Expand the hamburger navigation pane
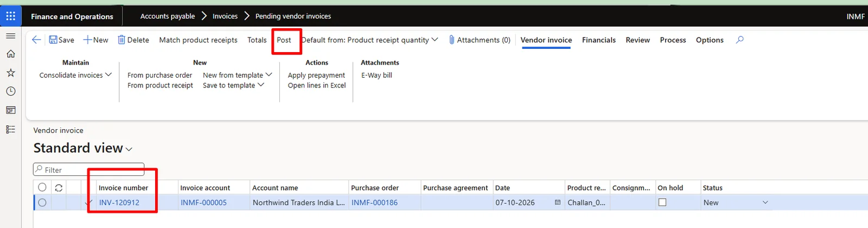This screenshot has height=228, width=868. (x=10, y=36)
